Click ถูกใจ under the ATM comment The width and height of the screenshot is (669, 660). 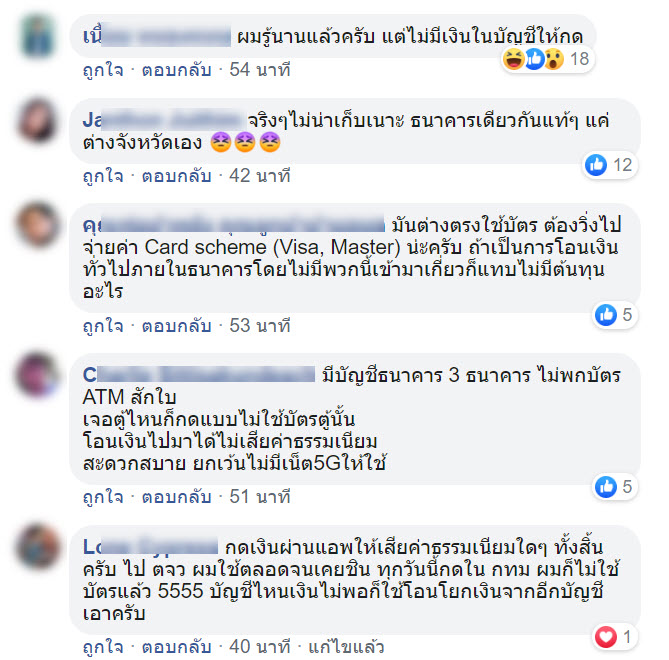point(103,497)
